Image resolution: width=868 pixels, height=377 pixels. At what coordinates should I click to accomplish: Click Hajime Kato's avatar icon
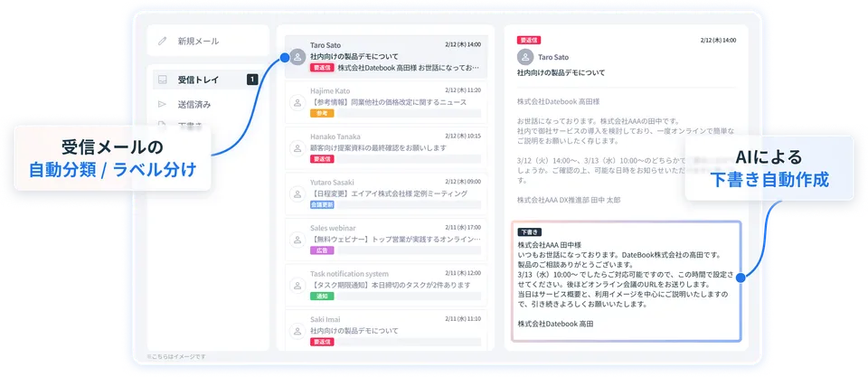(x=297, y=102)
